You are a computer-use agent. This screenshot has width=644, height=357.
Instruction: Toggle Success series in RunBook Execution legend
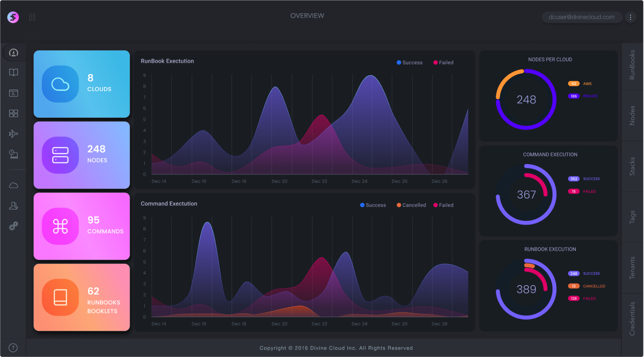[409, 63]
